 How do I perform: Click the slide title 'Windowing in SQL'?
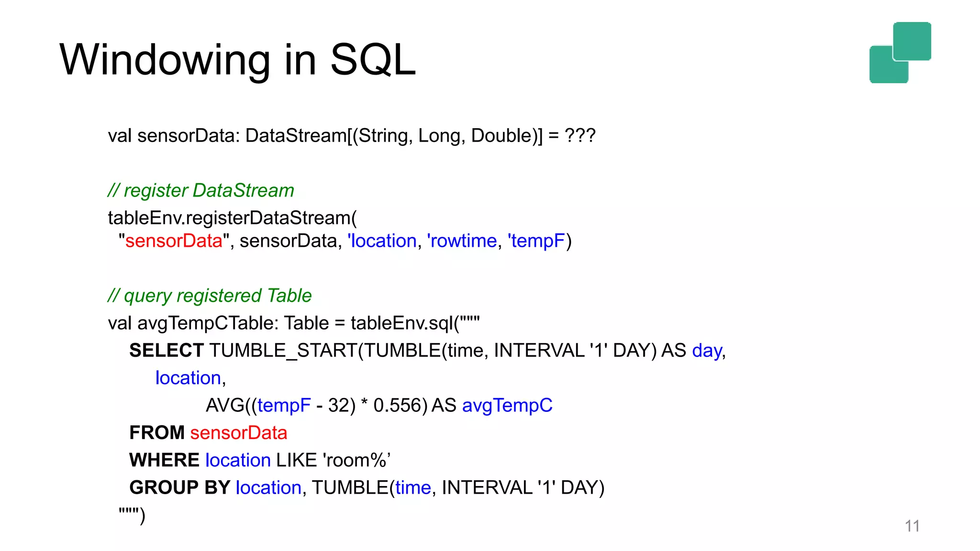(237, 59)
